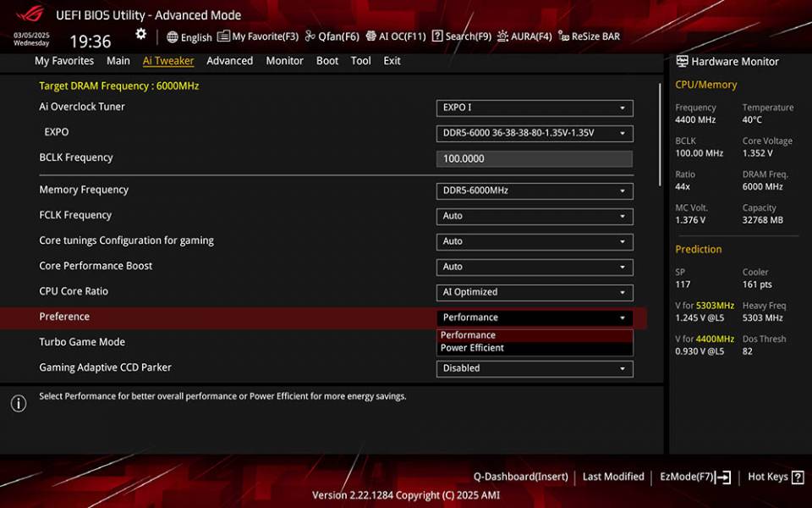Image resolution: width=812 pixels, height=508 pixels.
Task: Click the info icon beside help text
Action: click(x=19, y=403)
